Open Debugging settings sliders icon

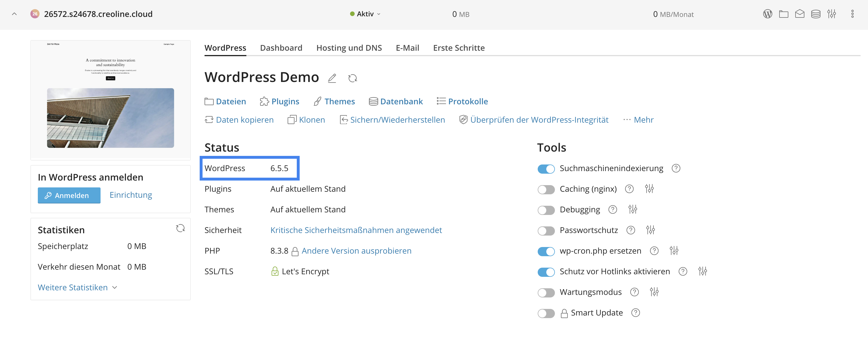(x=633, y=209)
